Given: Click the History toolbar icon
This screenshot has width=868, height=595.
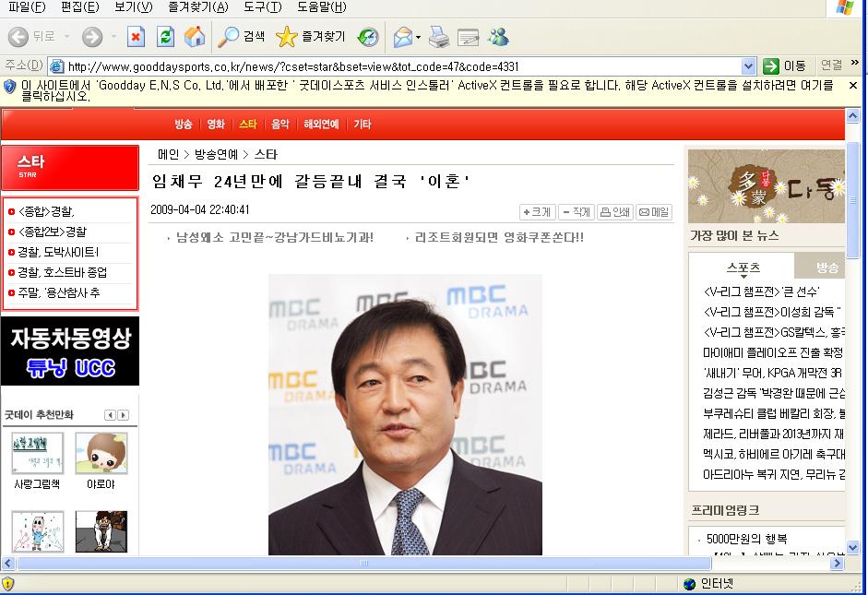Looking at the screenshot, I should click(367, 37).
